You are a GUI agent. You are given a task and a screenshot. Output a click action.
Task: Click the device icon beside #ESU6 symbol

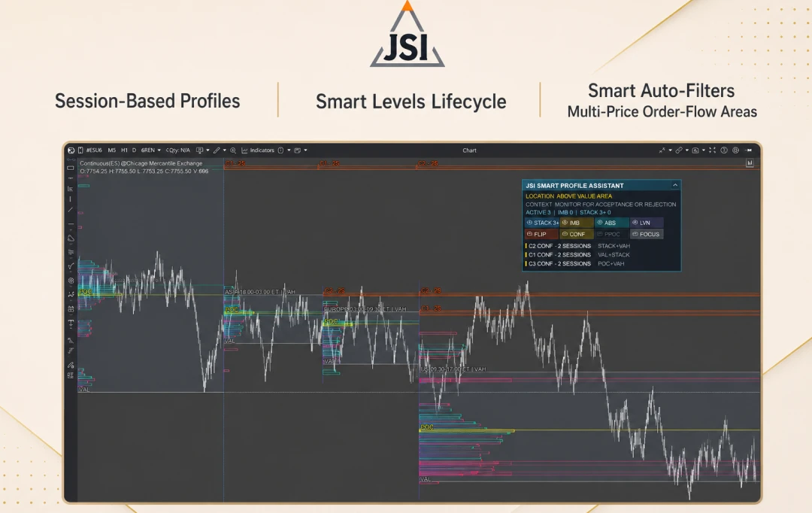pos(80,150)
